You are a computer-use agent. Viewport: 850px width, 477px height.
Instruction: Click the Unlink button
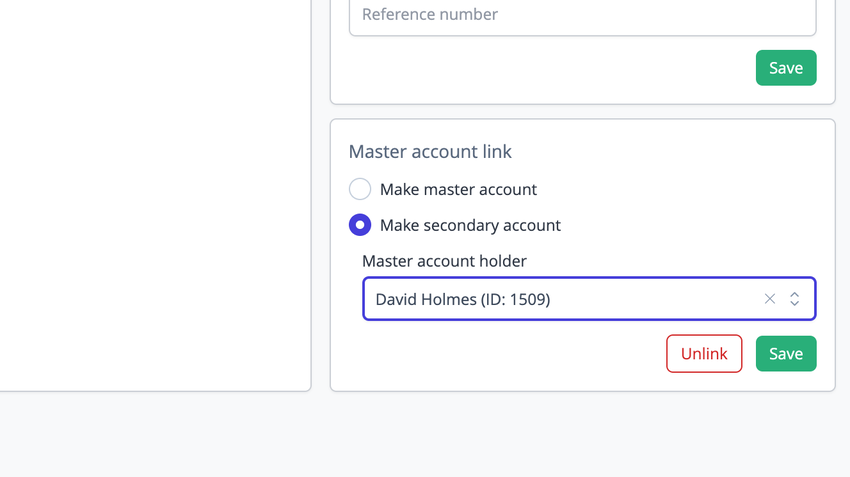(x=704, y=354)
